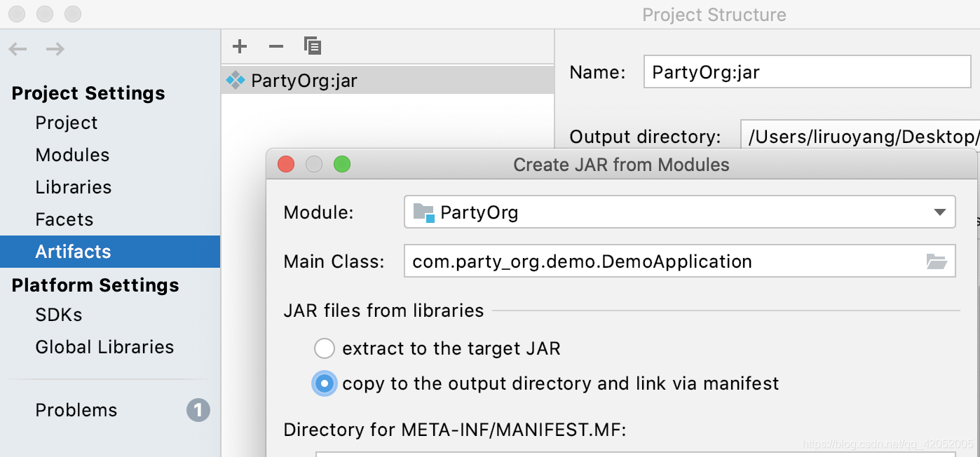
Task: Click the Project Settings heading
Action: click(88, 93)
